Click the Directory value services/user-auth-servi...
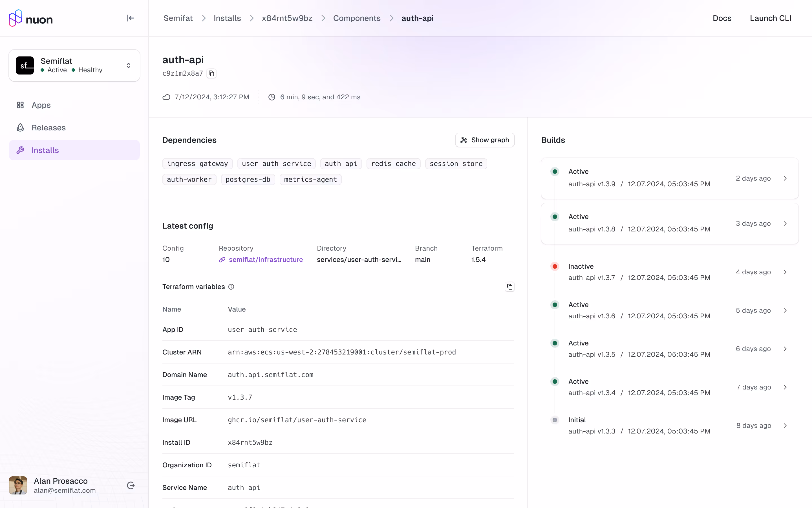Screen dimensions: 812x508 click(x=359, y=260)
